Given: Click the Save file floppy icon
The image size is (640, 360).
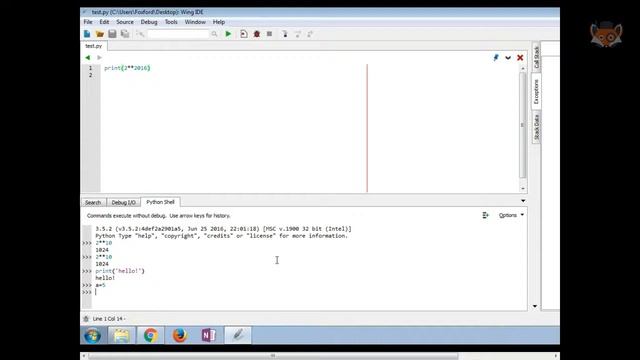Looking at the screenshot, I should pos(112,34).
